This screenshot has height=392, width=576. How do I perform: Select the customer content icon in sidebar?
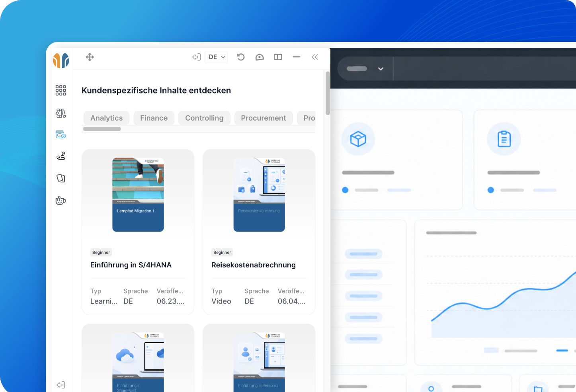61,134
